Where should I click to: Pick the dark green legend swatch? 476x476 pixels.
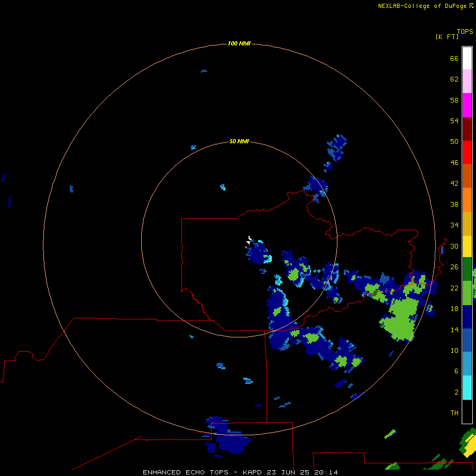pos(467,269)
